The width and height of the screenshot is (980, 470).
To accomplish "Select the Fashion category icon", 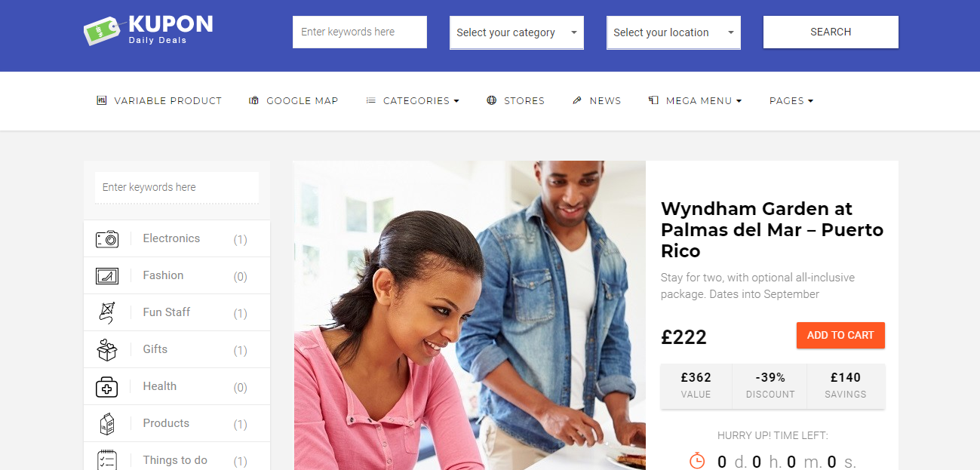I will (107, 276).
